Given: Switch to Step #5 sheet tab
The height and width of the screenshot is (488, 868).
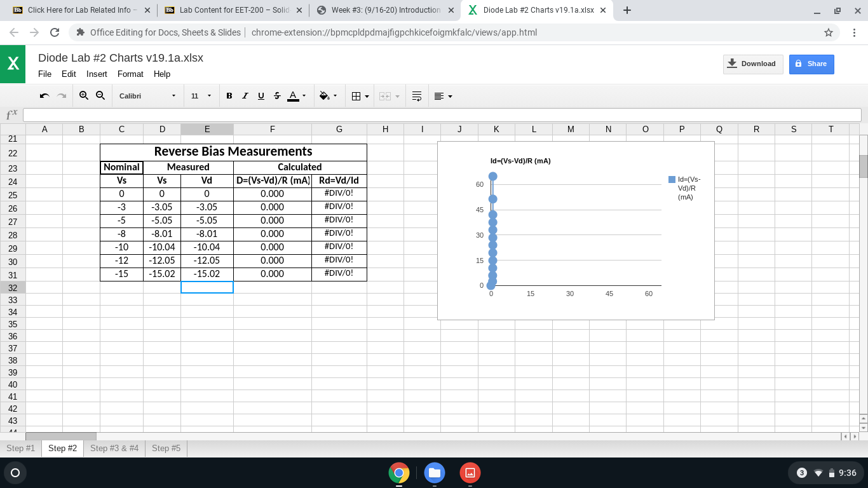Looking at the screenshot, I should [x=166, y=448].
